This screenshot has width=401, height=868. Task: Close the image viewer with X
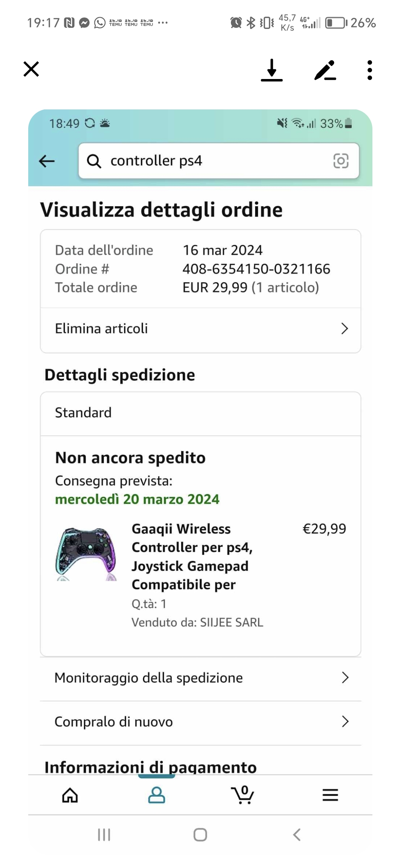pos(31,69)
